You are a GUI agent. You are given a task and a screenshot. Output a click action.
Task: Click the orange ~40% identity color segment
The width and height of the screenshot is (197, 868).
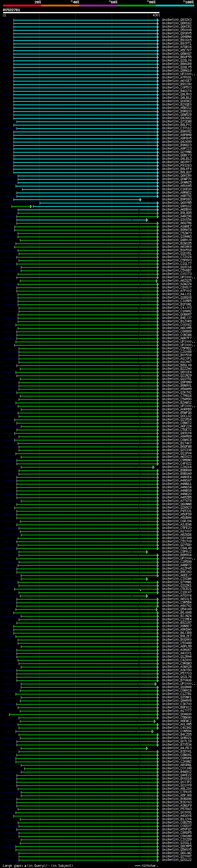[x=60, y=6]
